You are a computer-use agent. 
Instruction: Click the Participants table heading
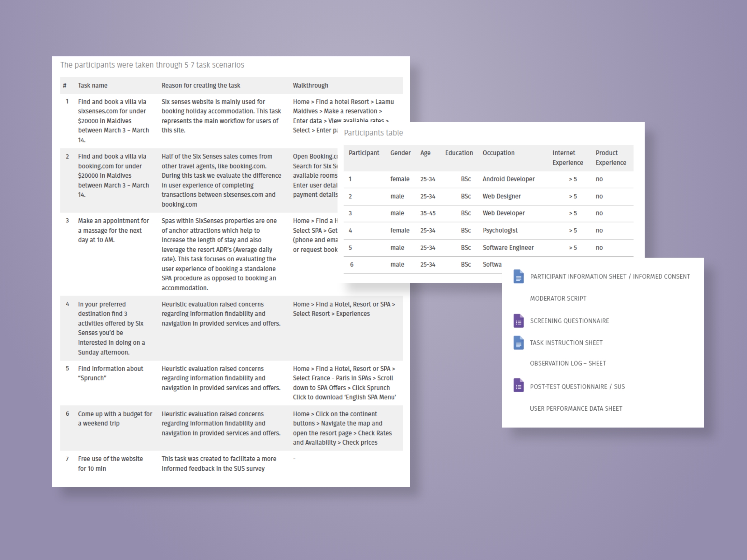coord(373,133)
